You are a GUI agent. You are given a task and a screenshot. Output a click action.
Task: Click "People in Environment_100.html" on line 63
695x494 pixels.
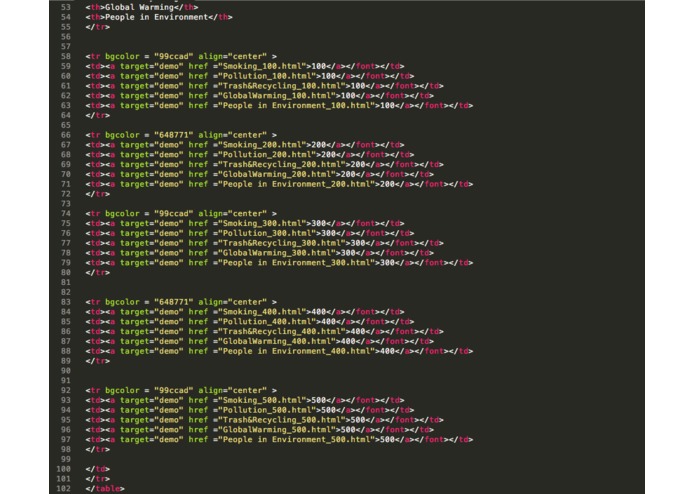tap(296, 105)
